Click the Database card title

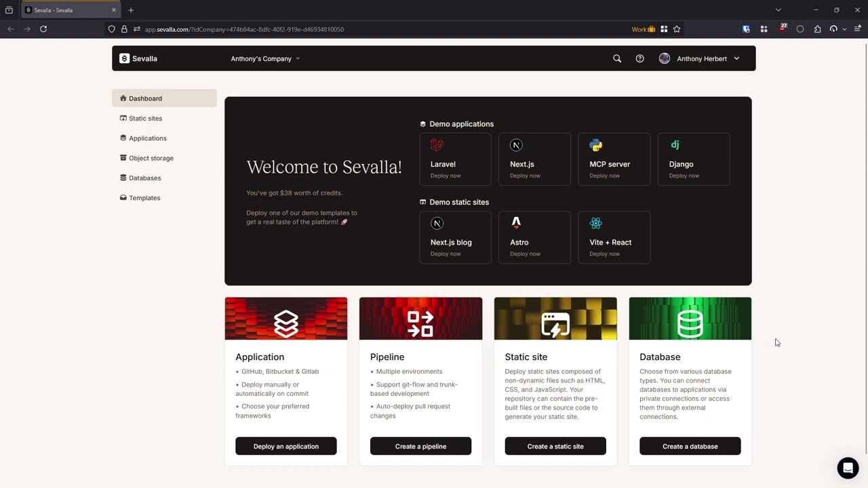(660, 357)
